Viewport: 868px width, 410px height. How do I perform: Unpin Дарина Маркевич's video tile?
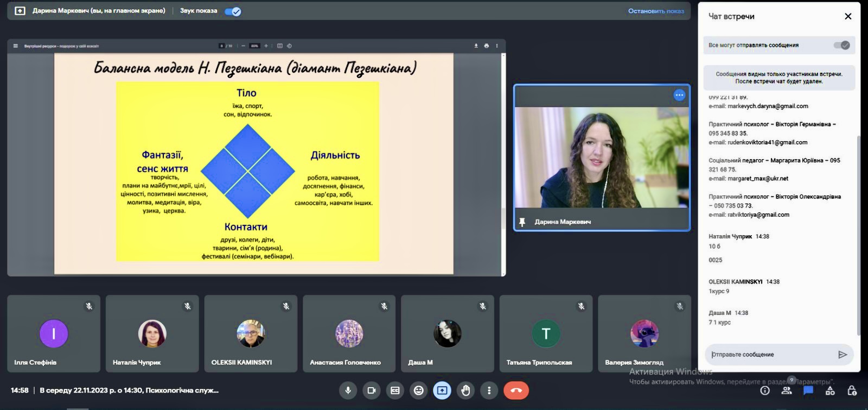click(522, 222)
